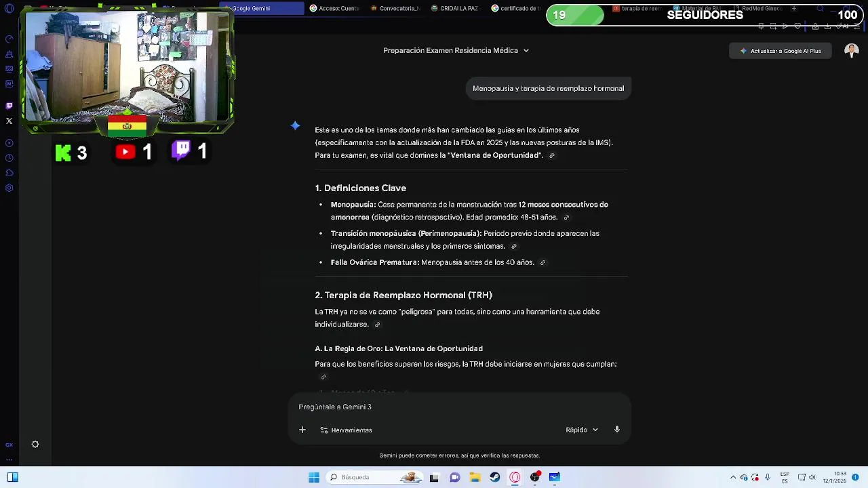Viewport: 868px width, 488px height.
Task: Click the YouTube counter icon in overlay
Action: (125, 152)
